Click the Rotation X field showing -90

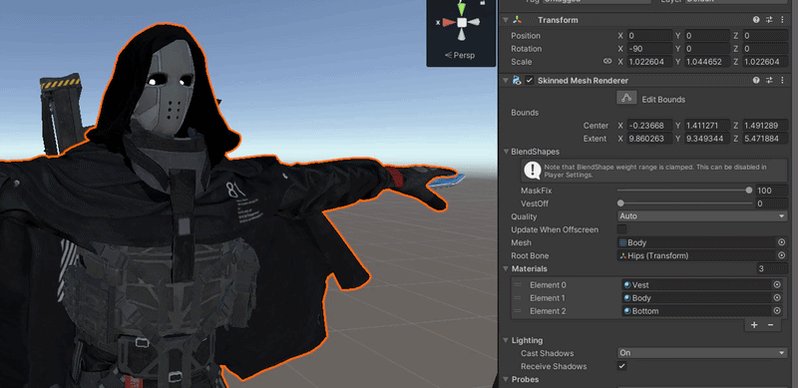649,49
